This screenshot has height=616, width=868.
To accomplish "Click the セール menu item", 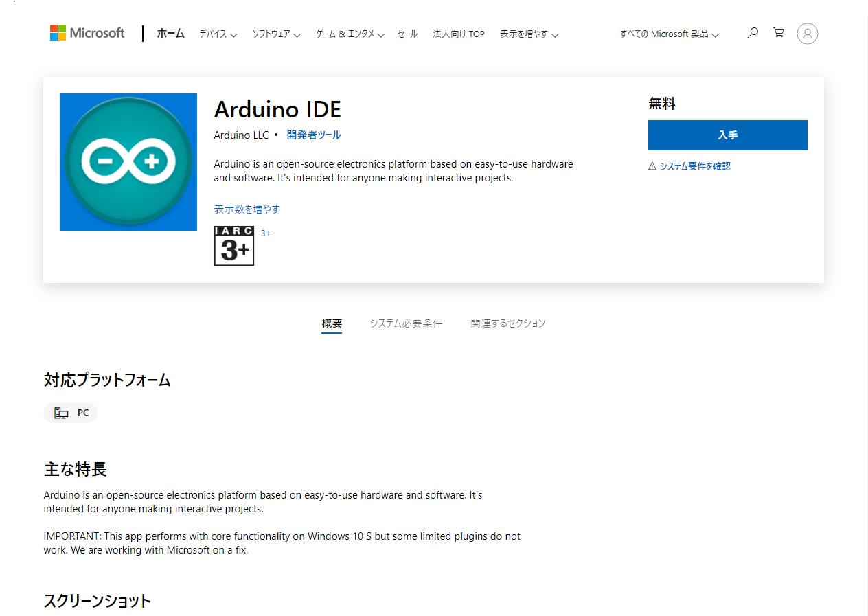I will tap(407, 34).
